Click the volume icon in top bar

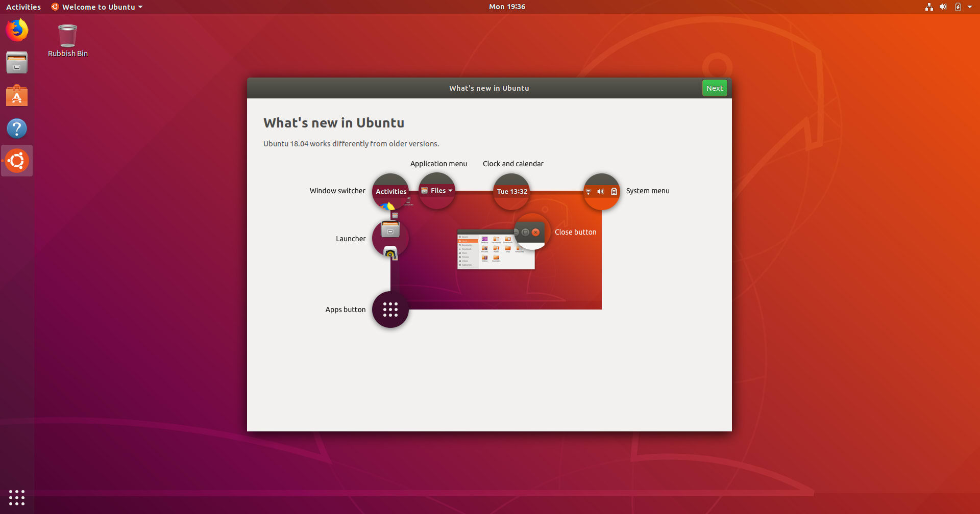pos(943,7)
